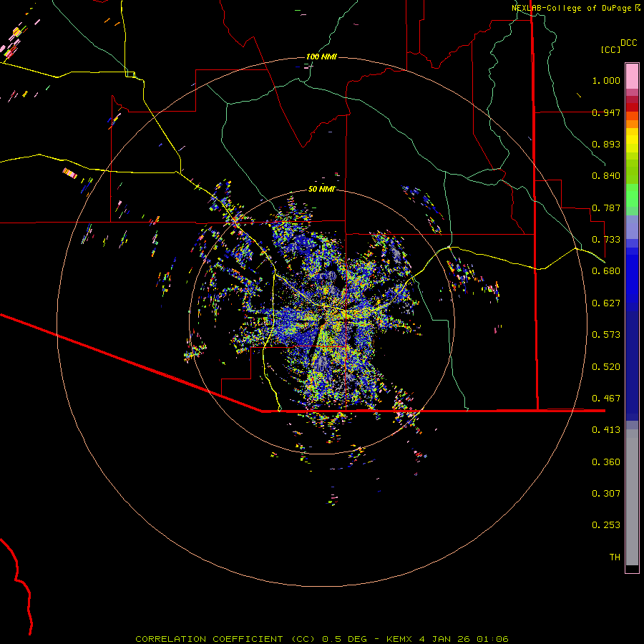Click the 0.680 color scale value
The height and width of the screenshot is (644, 644).
pos(606,271)
